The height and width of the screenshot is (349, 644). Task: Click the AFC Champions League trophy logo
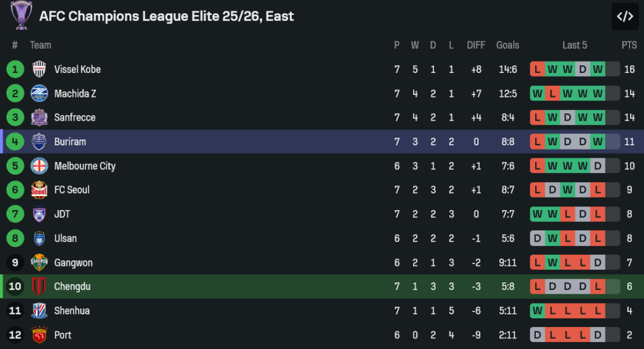[21, 16]
